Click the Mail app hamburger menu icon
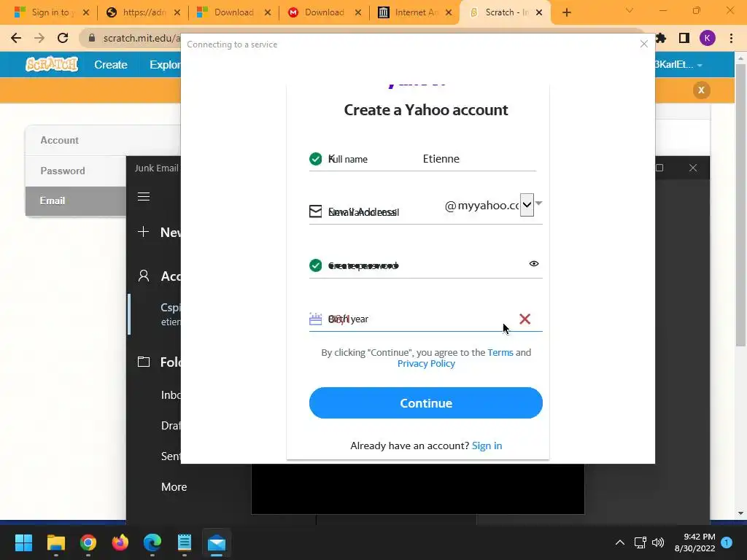Screen dimensions: 747x560 tap(144, 197)
